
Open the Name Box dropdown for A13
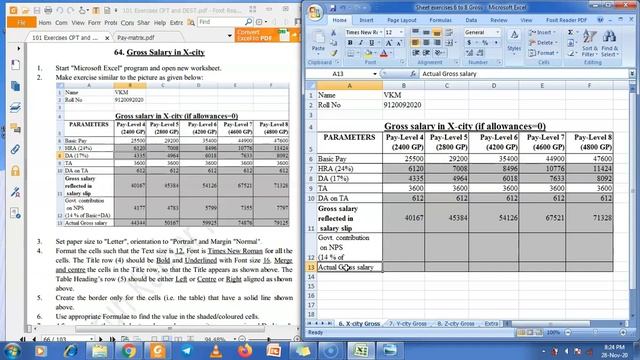(375, 74)
